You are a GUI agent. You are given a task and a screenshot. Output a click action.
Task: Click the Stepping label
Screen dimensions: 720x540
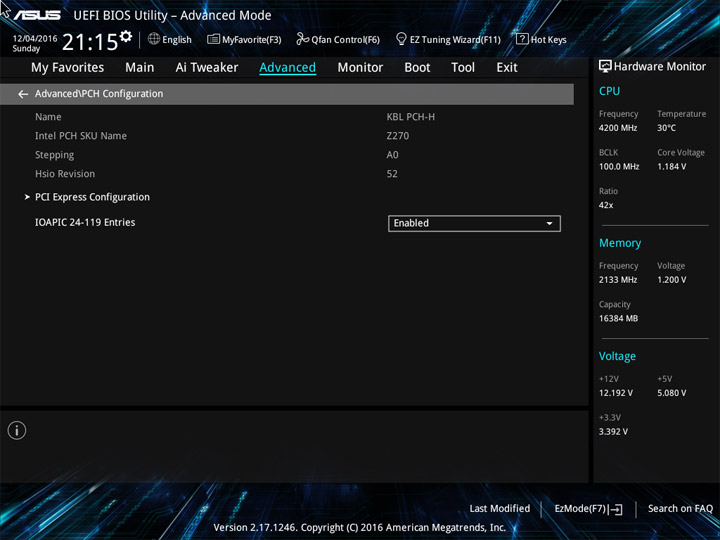point(54,155)
